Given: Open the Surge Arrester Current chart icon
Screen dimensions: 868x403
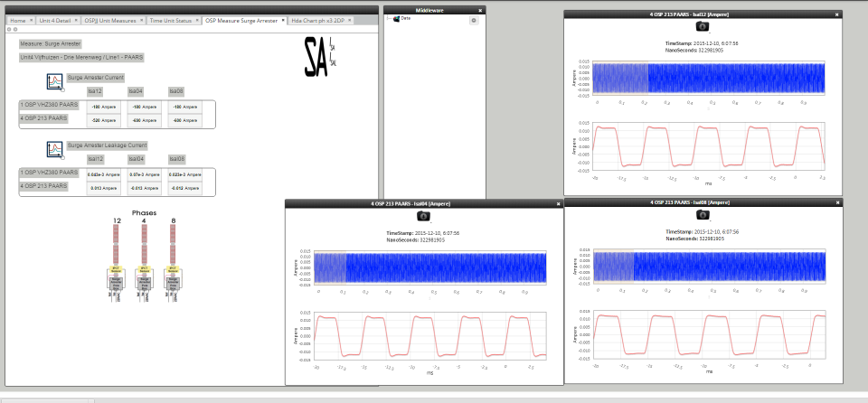Looking at the screenshot, I should click(x=55, y=79).
